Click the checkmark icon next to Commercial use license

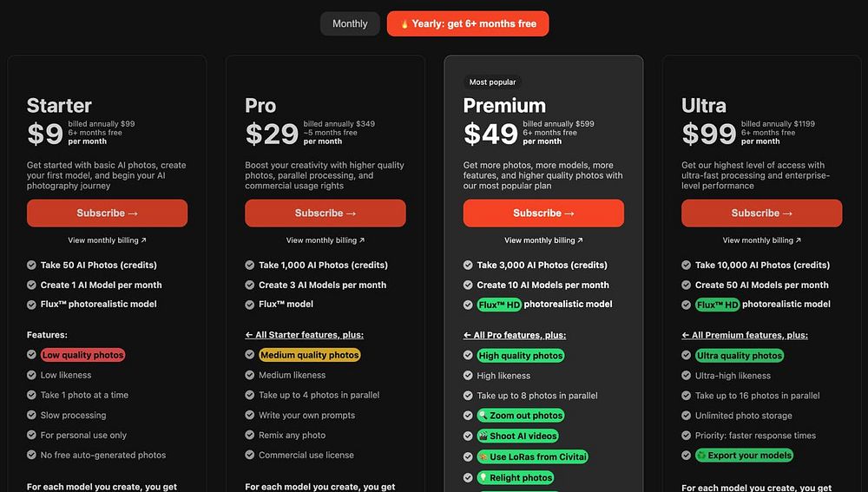click(x=250, y=455)
